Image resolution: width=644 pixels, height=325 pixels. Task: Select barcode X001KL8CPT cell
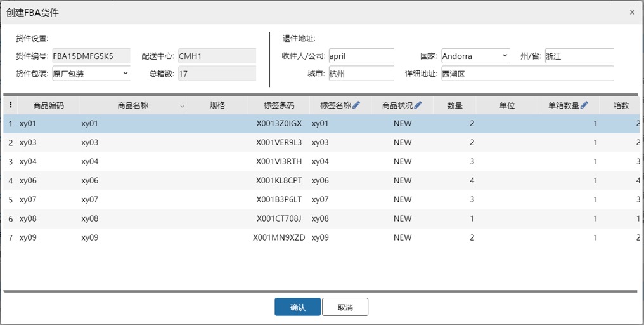[x=279, y=180]
